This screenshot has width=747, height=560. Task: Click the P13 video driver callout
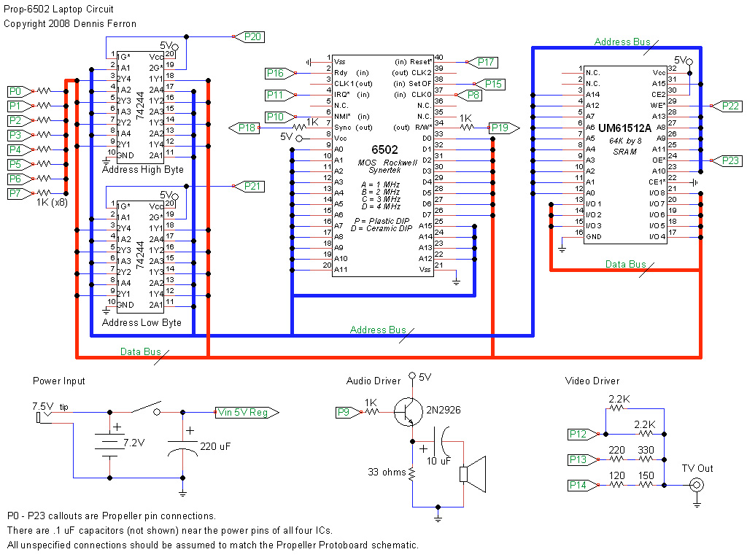583,459
